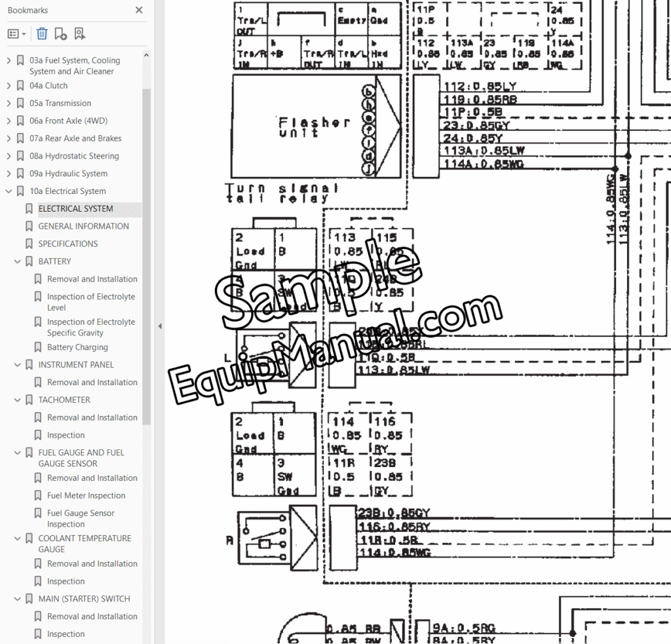The height and width of the screenshot is (644, 671).
Task: Expand the 09a Hydraulic System bookmark
Action: click(9, 174)
